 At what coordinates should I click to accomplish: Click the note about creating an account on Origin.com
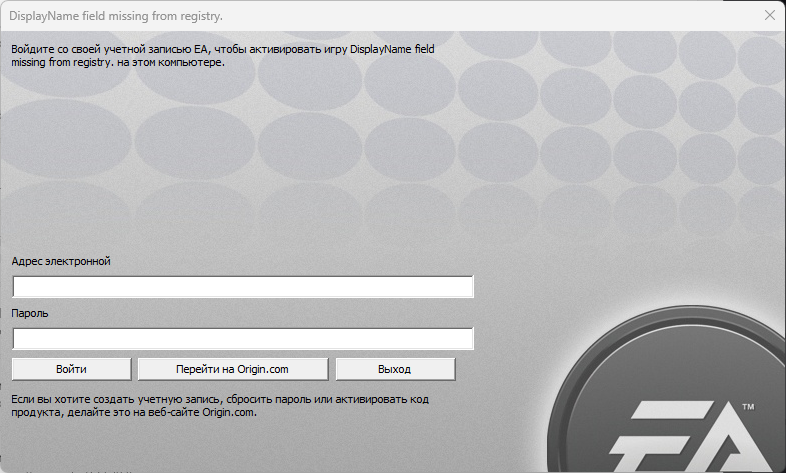click(220, 406)
